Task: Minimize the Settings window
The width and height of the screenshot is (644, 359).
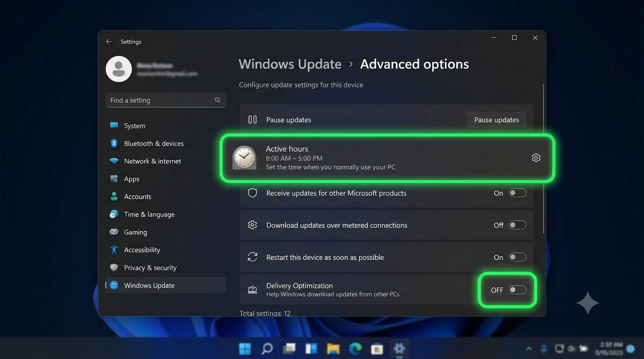Action: pos(494,37)
